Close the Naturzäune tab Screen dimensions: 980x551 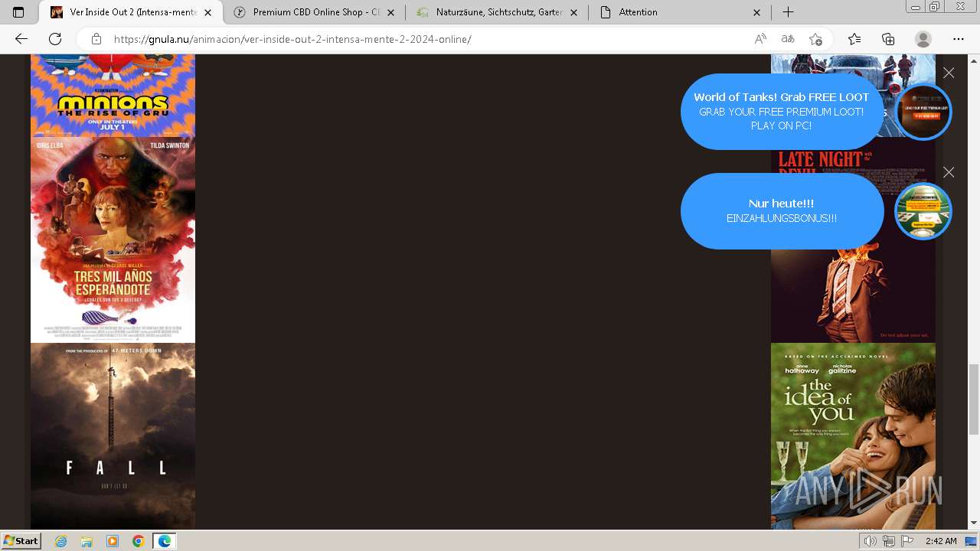[x=574, y=12]
